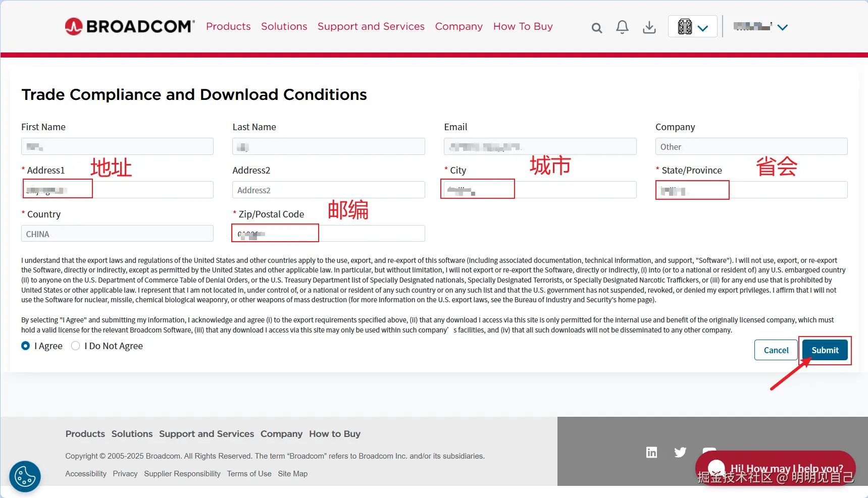The width and height of the screenshot is (868, 498).
Task: Open the notifications bell
Action: point(623,27)
